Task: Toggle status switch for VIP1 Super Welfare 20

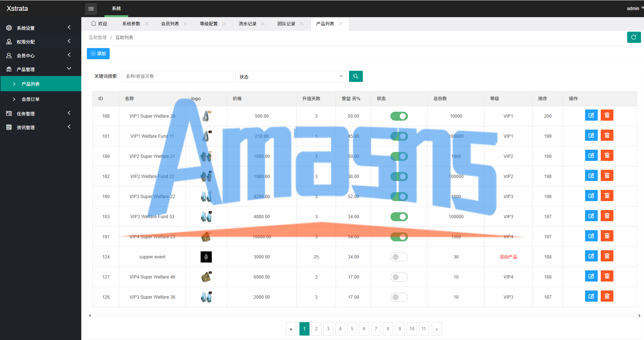Action: 399,116
